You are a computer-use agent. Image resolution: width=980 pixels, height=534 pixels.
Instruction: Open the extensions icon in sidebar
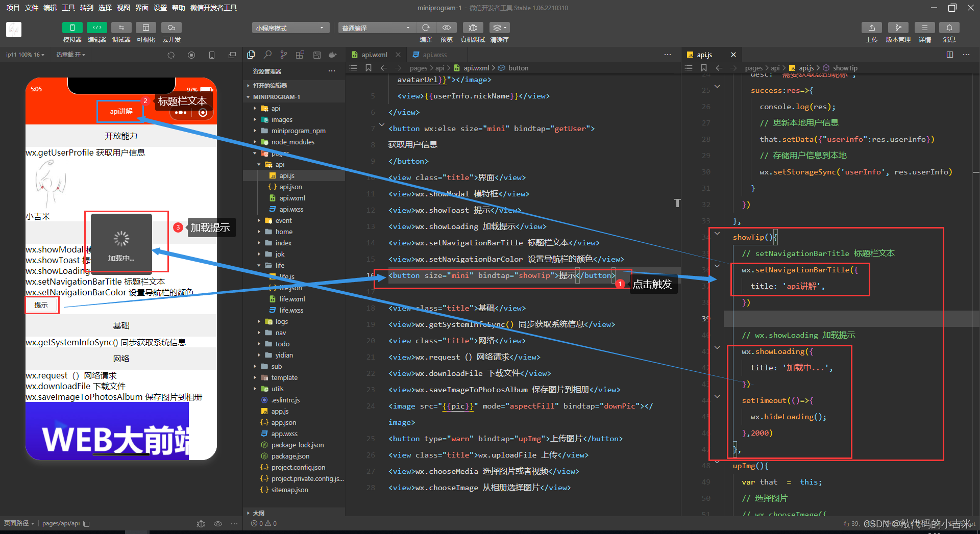[x=300, y=55]
